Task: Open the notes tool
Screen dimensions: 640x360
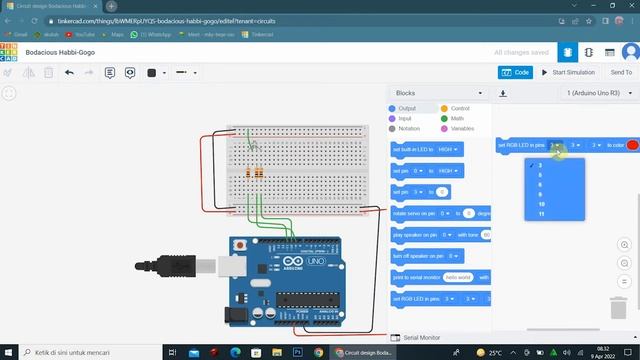Action: 110,73
